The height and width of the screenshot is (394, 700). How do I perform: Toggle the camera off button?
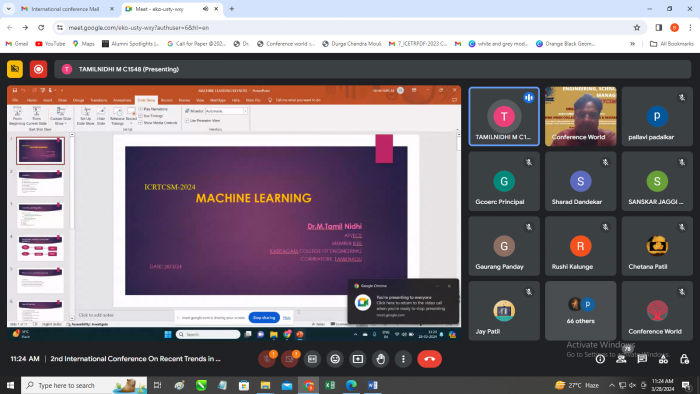click(x=289, y=359)
